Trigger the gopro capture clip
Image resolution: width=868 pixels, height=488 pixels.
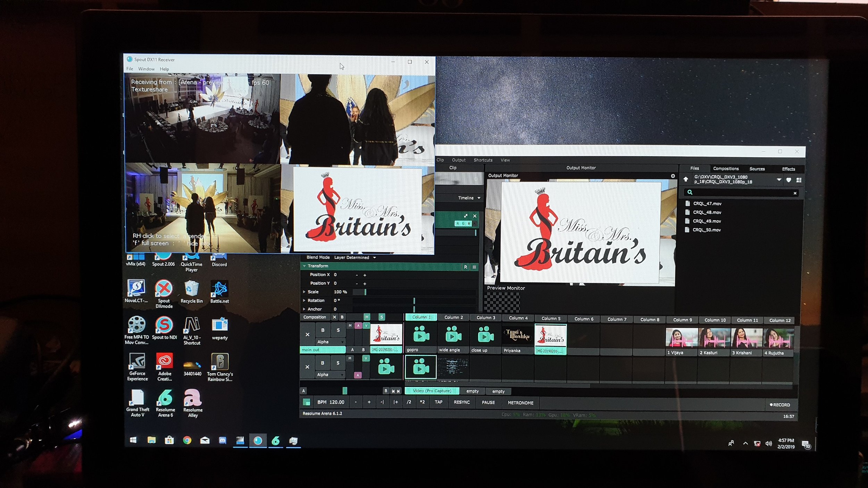(421, 335)
